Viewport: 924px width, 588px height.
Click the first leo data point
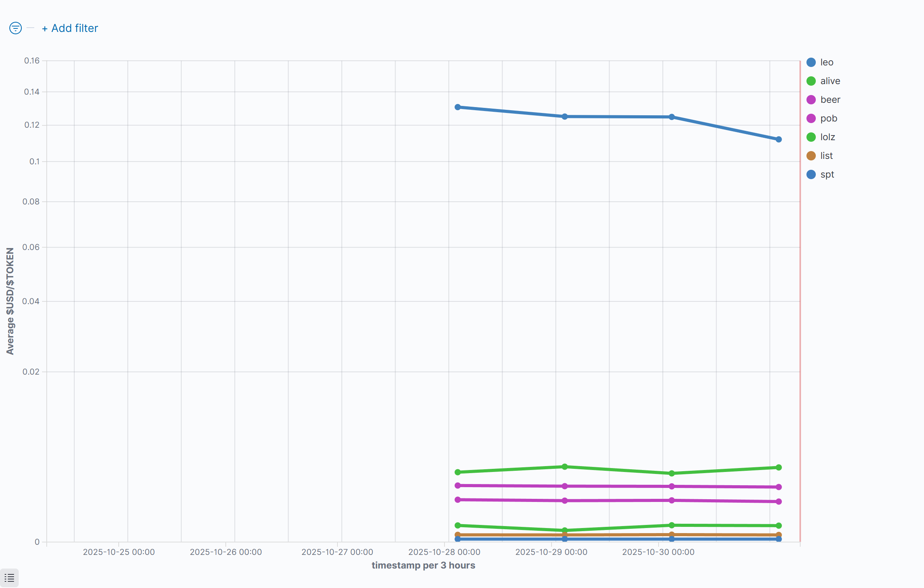(458, 107)
